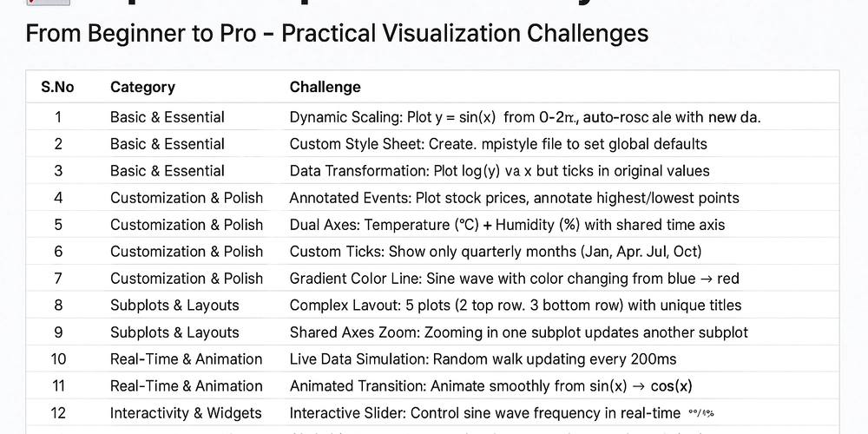Click the row number 5 cell
The width and height of the screenshot is (868, 434).
click(58, 225)
